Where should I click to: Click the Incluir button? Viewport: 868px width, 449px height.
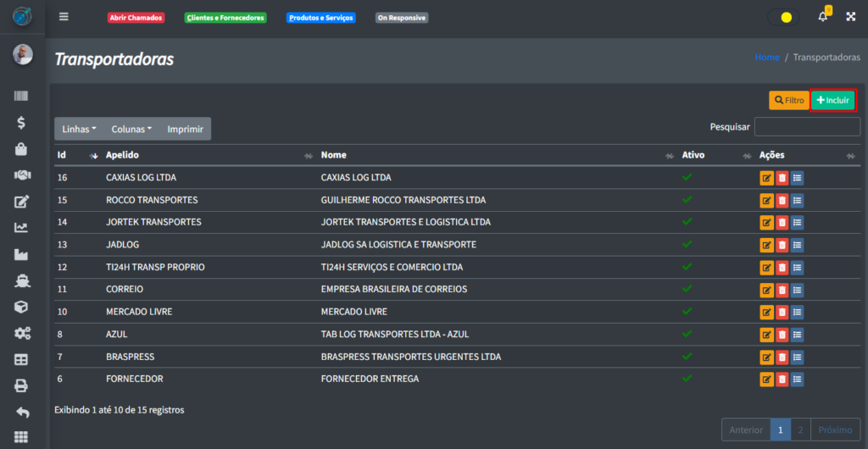[x=832, y=100]
